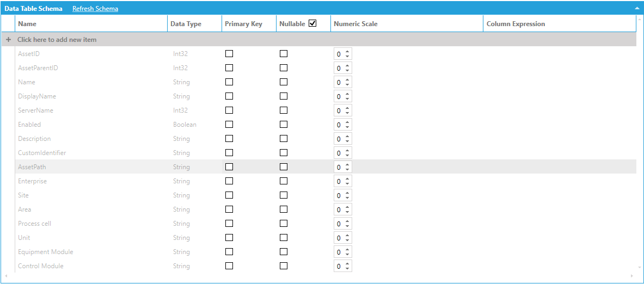Toggle the Nullable header checkbox

click(x=312, y=23)
